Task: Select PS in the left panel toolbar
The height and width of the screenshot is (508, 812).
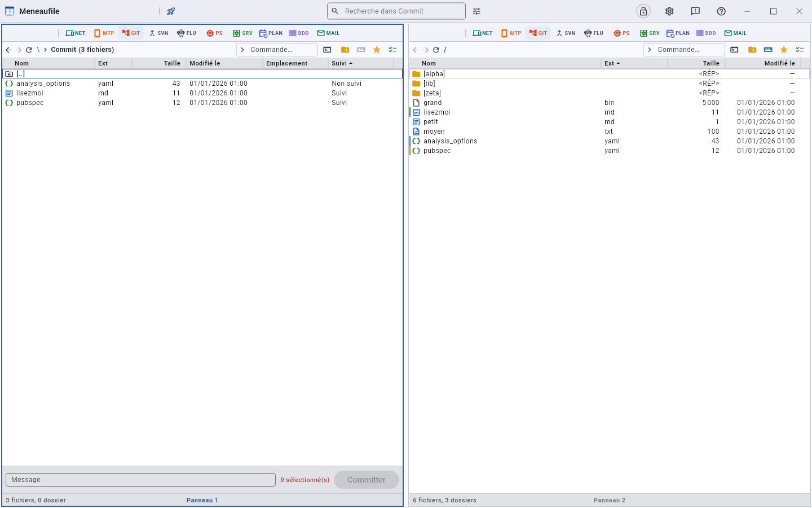Action: pos(215,33)
